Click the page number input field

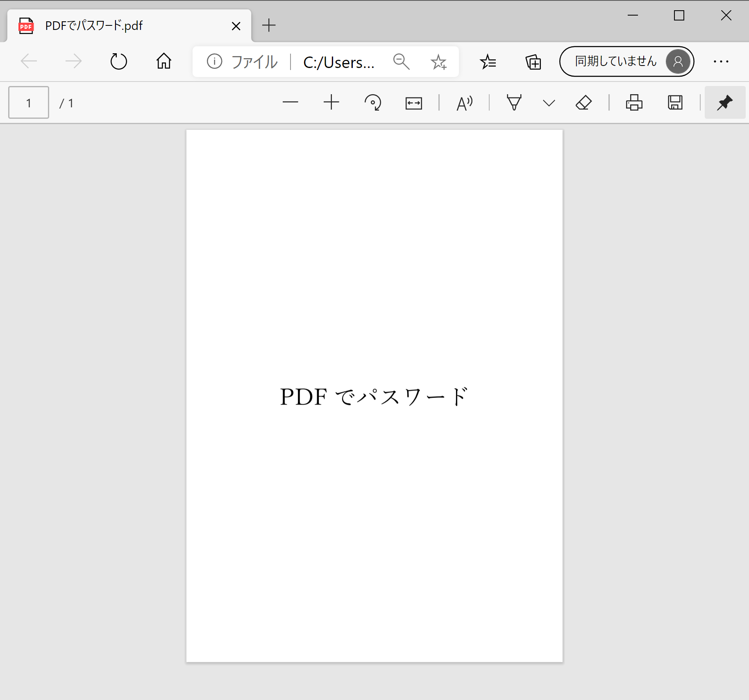tap(28, 103)
